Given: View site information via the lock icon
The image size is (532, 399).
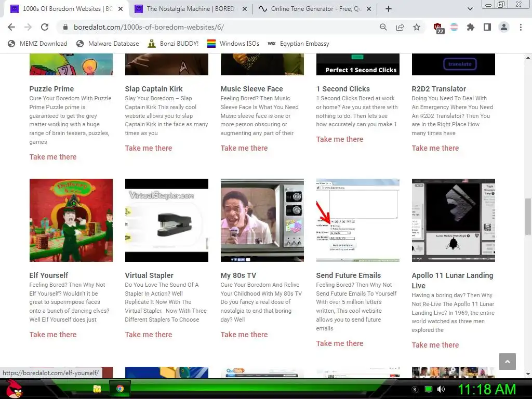Looking at the screenshot, I should [x=66, y=27].
